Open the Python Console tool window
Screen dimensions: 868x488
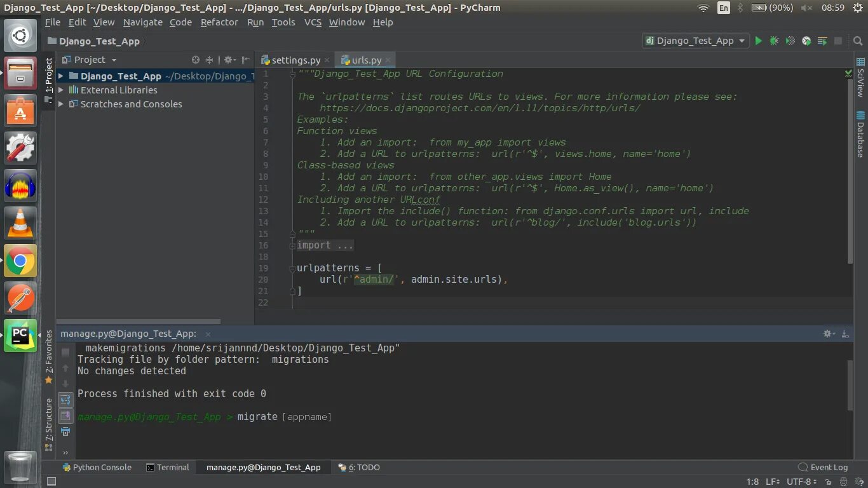pyautogui.click(x=97, y=467)
